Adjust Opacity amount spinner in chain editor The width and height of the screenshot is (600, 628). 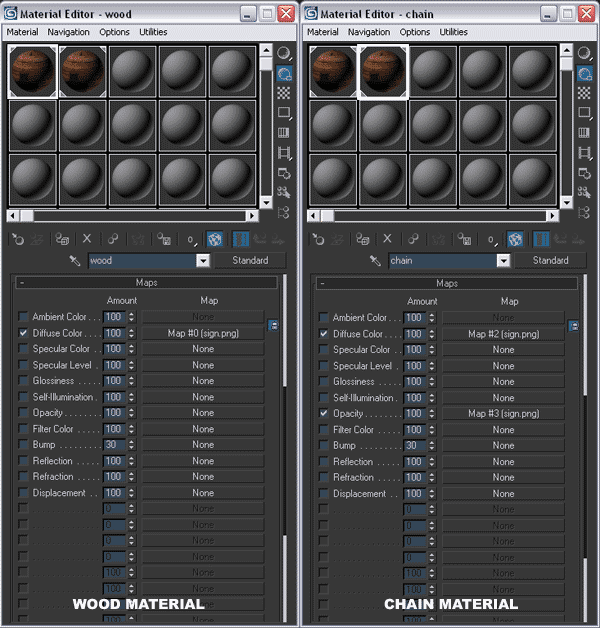coord(432,413)
